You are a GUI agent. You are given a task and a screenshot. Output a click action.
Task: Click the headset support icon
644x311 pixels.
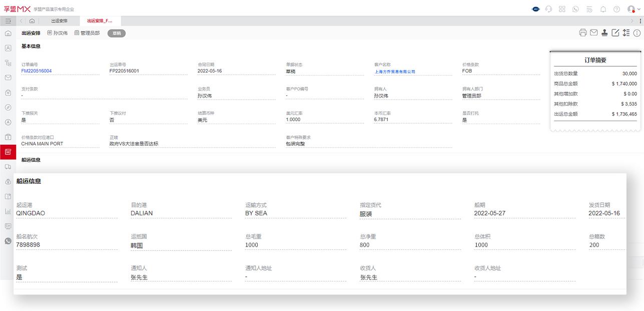point(548,9)
